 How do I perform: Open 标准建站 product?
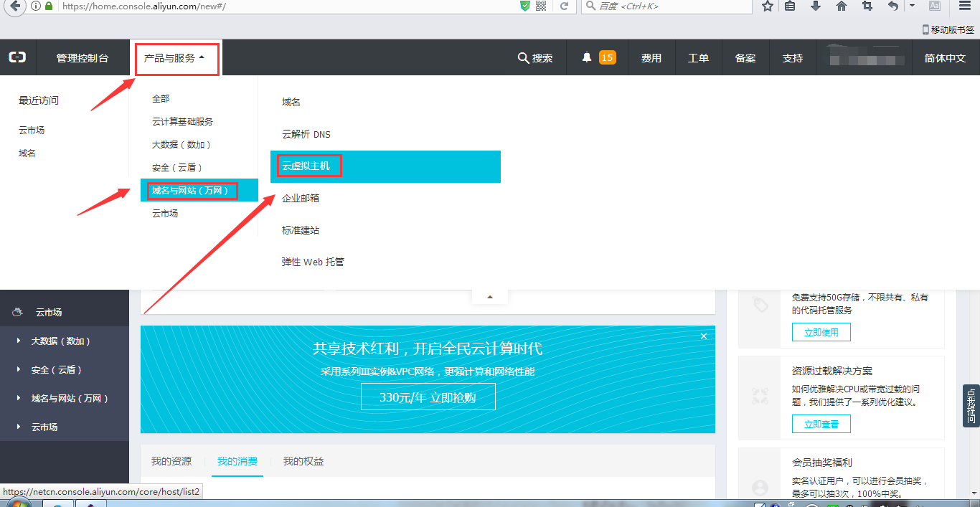click(x=301, y=231)
